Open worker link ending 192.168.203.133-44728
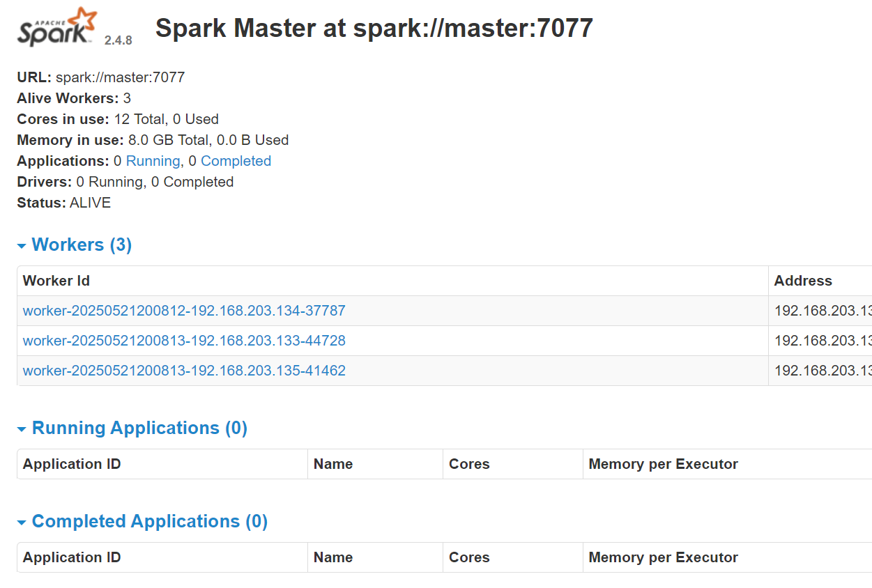872x588 pixels. [x=184, y=341]
